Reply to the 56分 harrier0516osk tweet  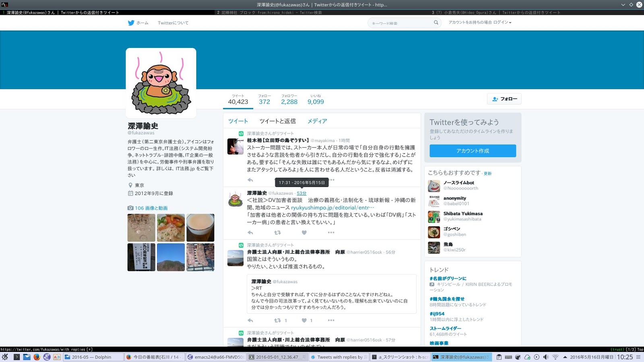point(250,321)
